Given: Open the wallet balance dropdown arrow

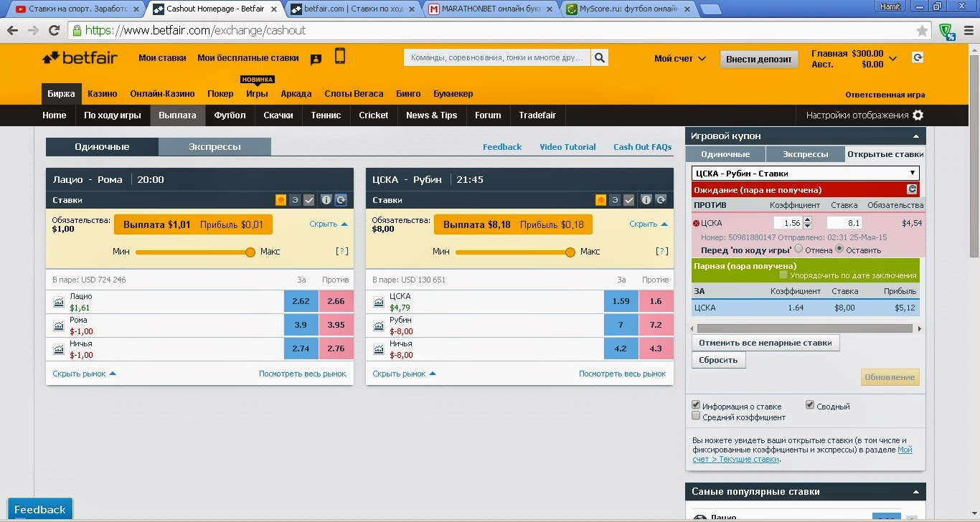Looking at the screenshot, I should [x=894, y=59].
